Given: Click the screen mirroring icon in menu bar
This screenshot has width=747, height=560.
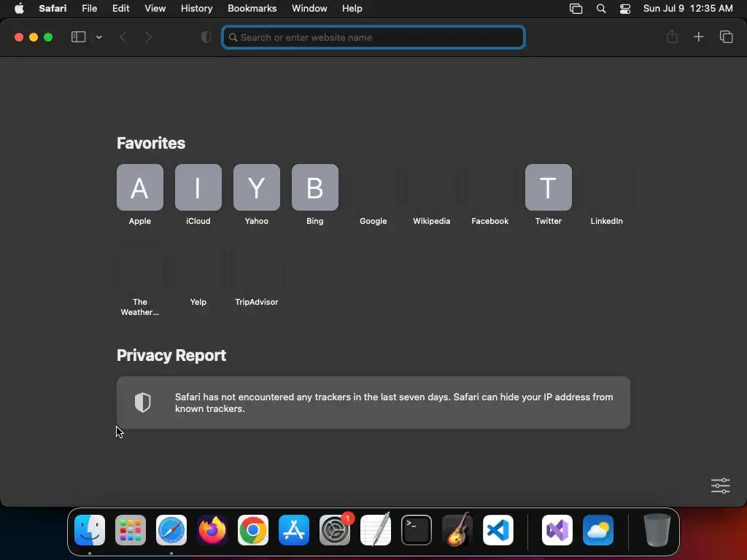Looking at the screenshot, I should 576,9.
